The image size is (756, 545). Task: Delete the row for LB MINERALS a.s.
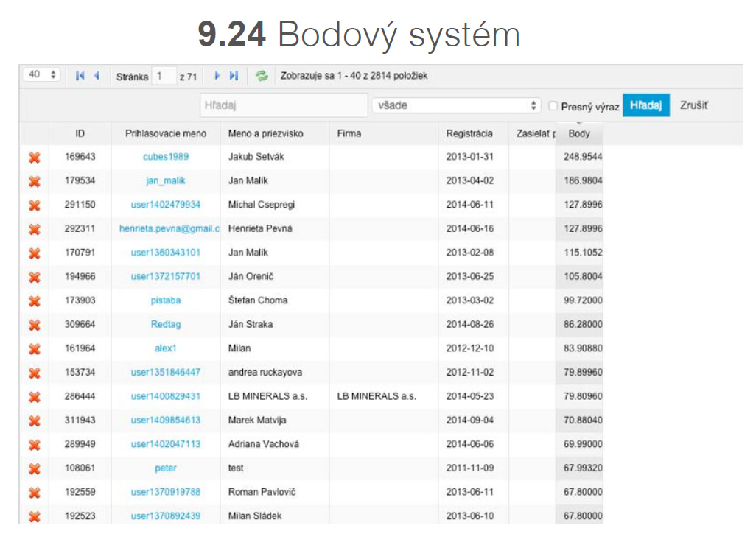tap(34, 396)
